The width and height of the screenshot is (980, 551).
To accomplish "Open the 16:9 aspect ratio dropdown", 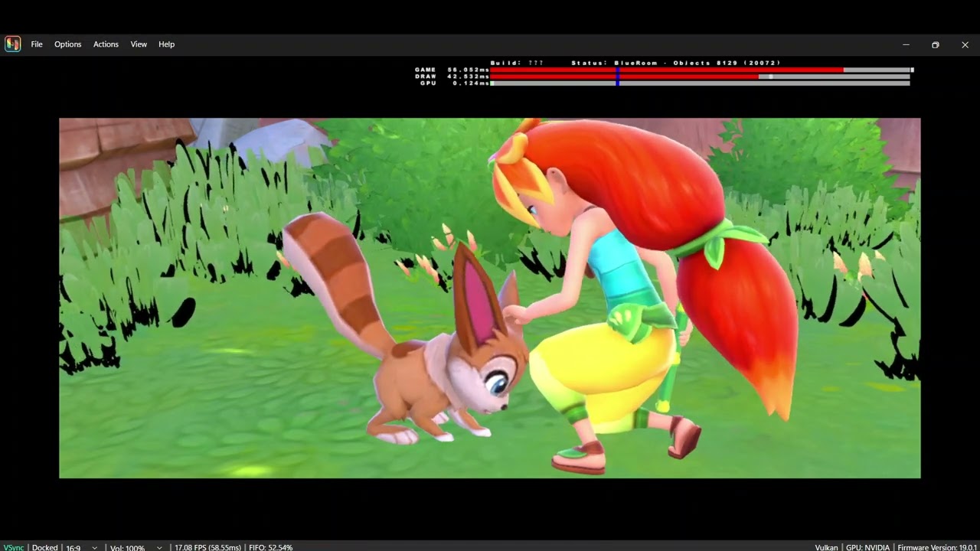I will (81, 547).
